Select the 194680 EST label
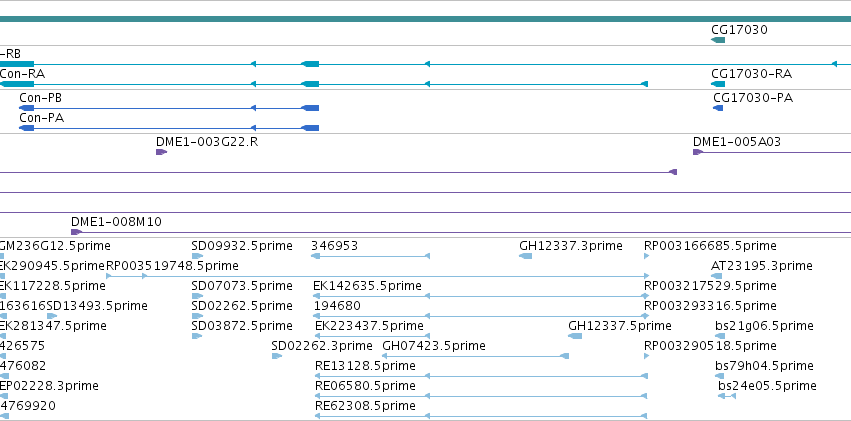Screen dimensions: 851x421 point(336,306)
